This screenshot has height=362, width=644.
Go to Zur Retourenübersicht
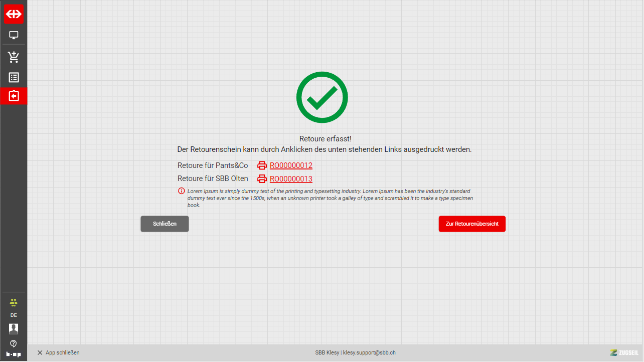472,224
